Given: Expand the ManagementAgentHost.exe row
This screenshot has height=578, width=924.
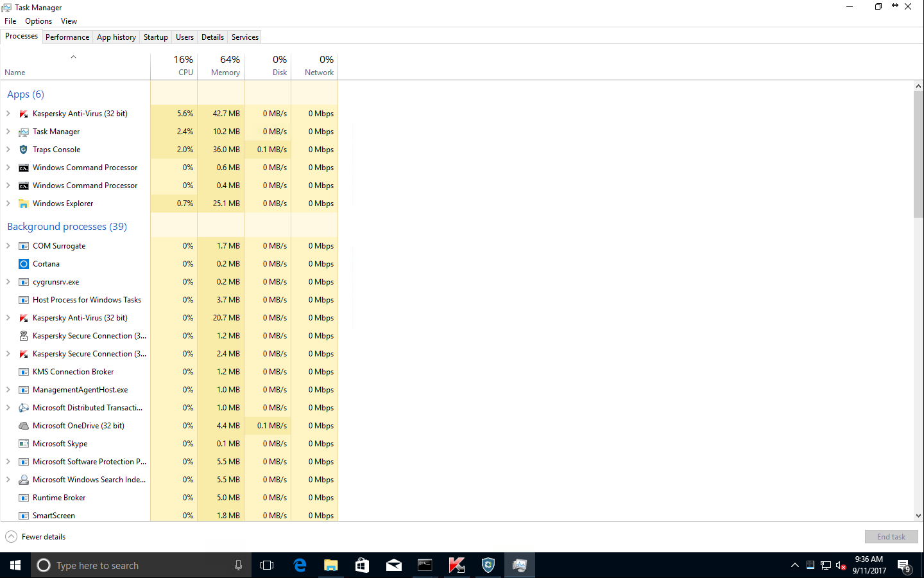Looking at the screenshot, I should point(8,390).
